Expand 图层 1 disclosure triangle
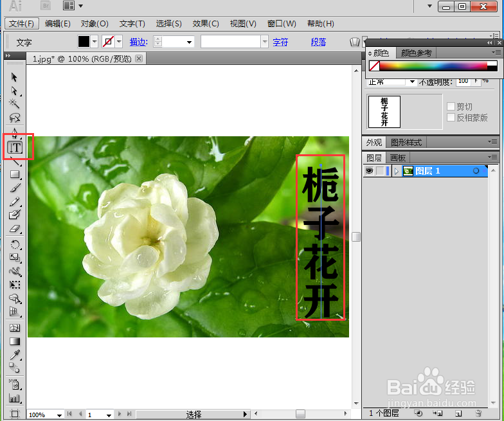This screenshot has width=504, height=421. tap(396, 171)
